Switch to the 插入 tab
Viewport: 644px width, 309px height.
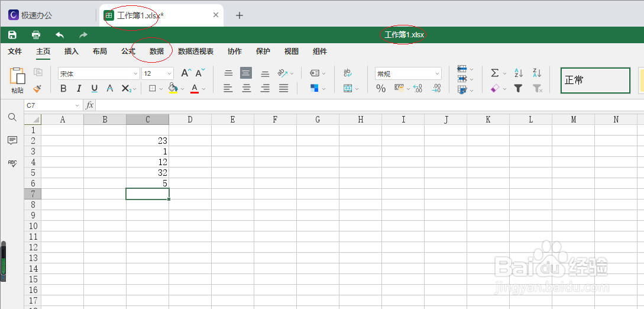[72, 51]
